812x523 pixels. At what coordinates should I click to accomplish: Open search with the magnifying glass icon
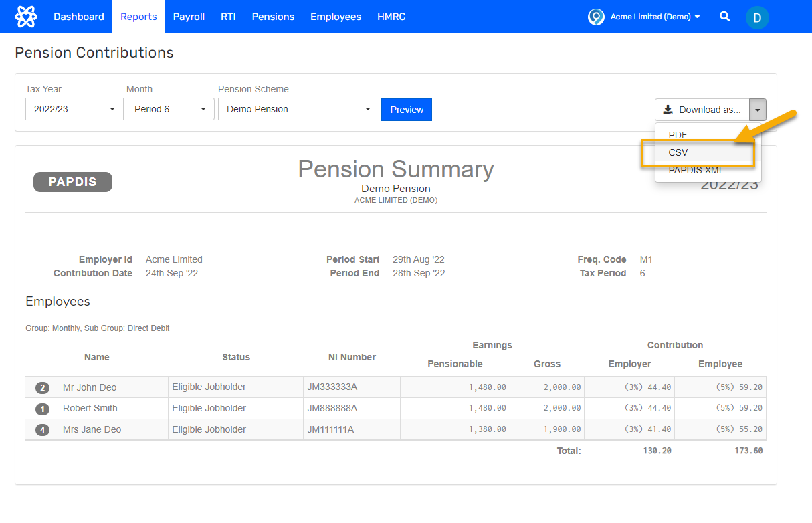[724, 17]
